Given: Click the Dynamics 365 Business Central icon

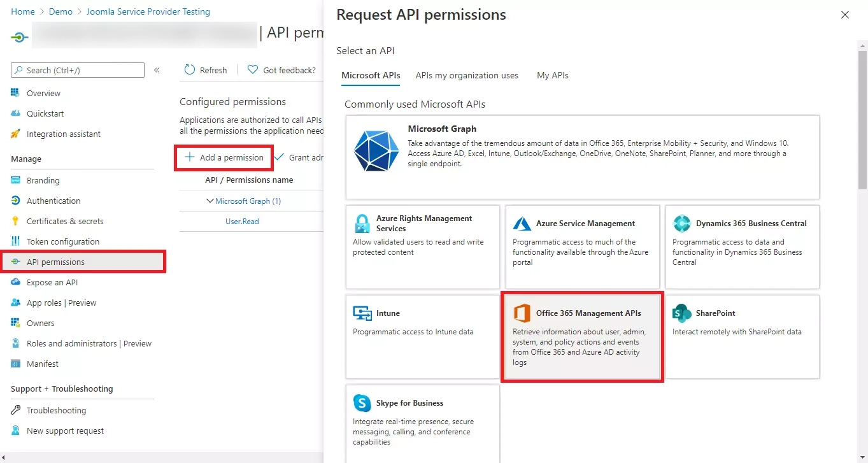Looking at the screenshot, I should (682, 224).
